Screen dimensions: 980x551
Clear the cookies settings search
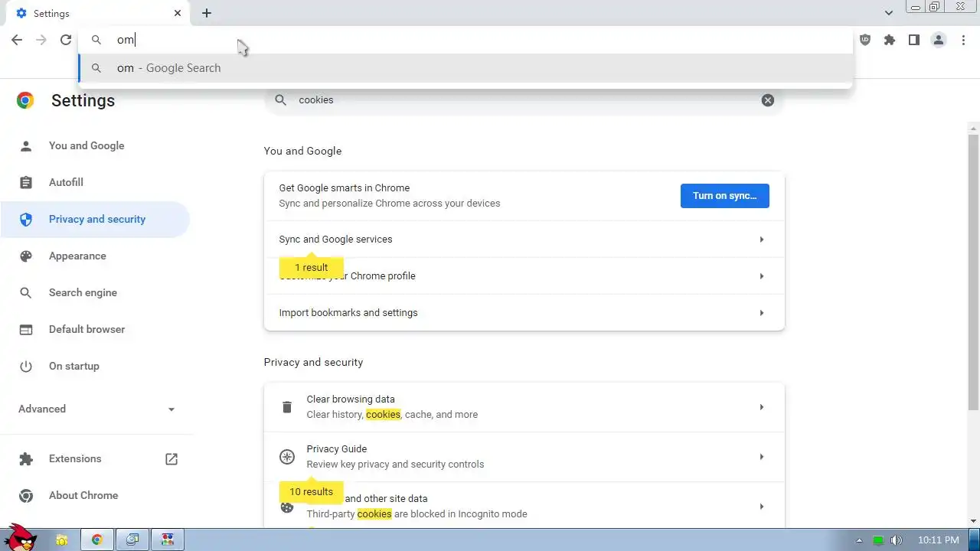[x=767, y=100]
